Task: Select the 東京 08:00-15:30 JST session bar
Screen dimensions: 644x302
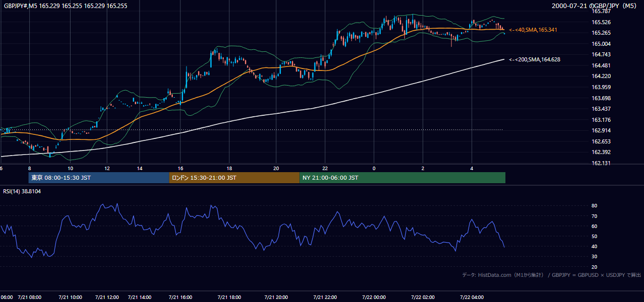Action: (99, 178)
